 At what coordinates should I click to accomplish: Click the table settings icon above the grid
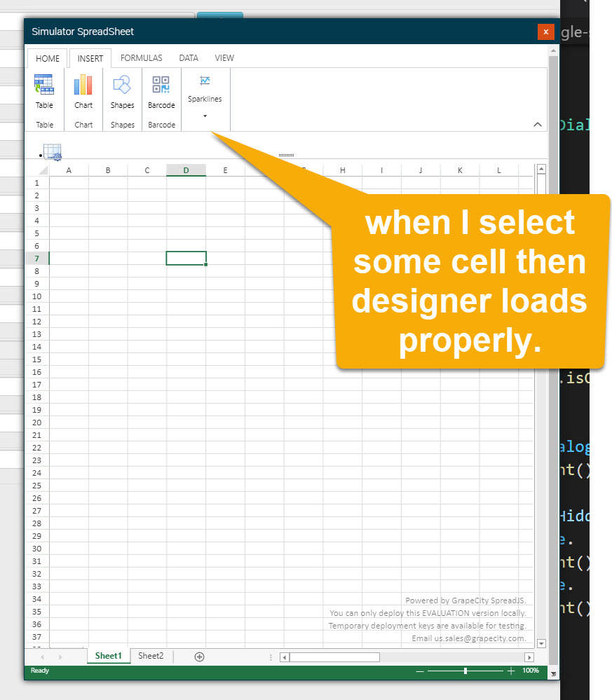tap(53, 151)
